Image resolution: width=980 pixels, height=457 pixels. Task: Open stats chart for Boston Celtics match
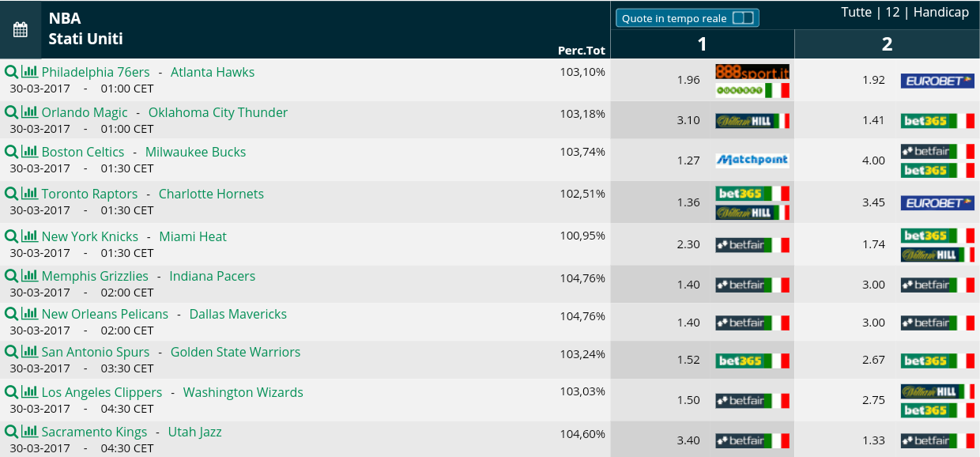29,151
